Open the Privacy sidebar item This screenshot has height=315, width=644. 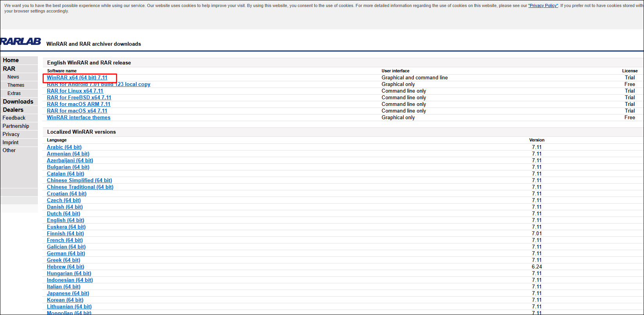(11, 134)
